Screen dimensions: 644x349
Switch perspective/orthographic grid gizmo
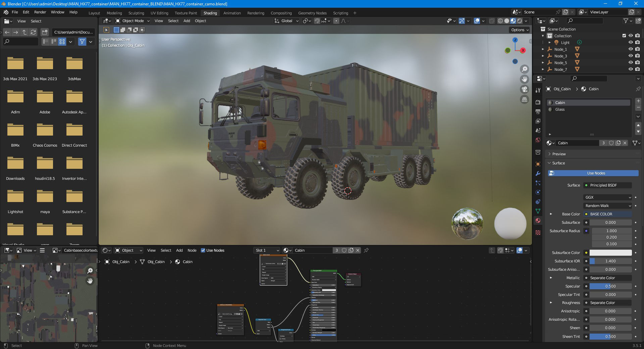[x=524, y=99]
